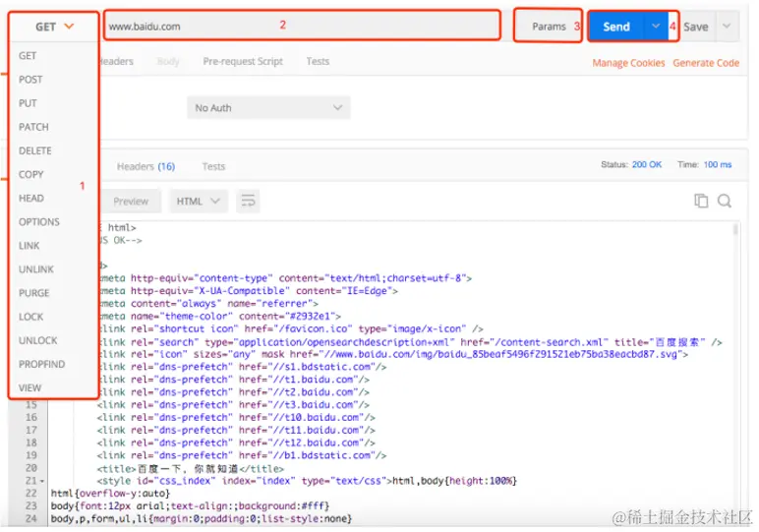Click the URL field containing www.baidu.com

[302, 26]
